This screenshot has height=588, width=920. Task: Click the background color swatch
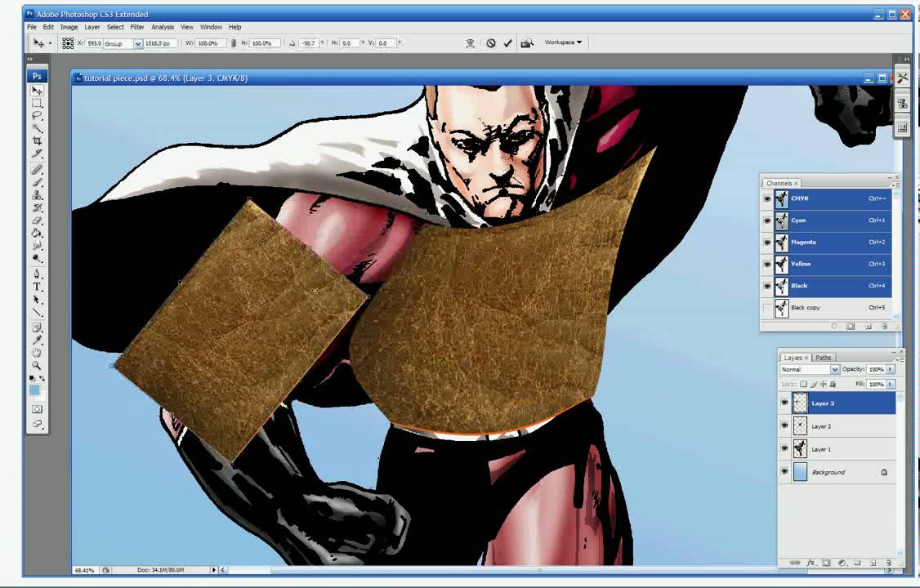pos(41,396)
